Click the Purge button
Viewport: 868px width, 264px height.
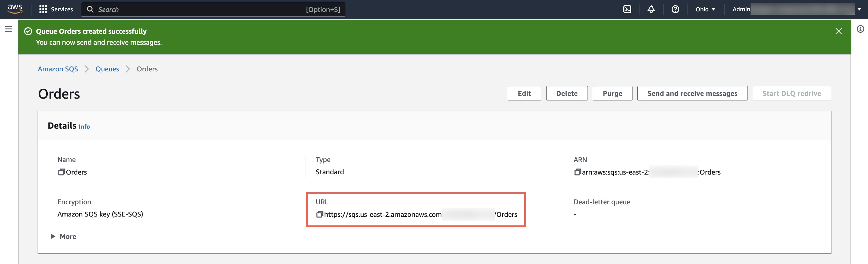612,93
